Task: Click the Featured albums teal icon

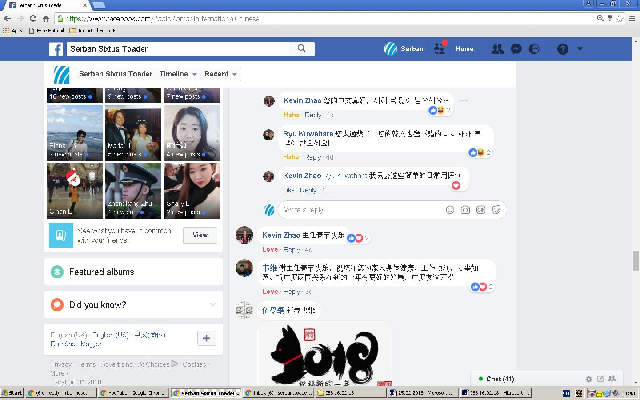Action: pyautogui.click(x=57, y=272)
